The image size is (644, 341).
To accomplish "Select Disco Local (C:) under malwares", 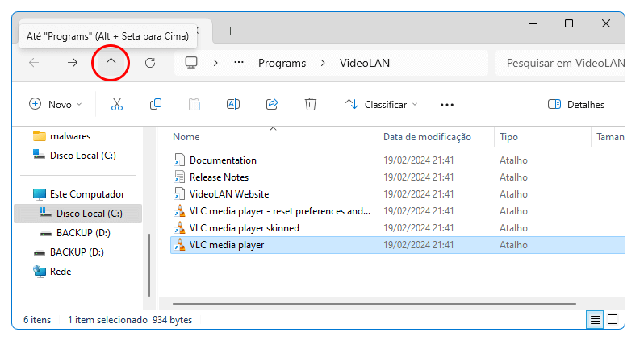I will [82, 156].
